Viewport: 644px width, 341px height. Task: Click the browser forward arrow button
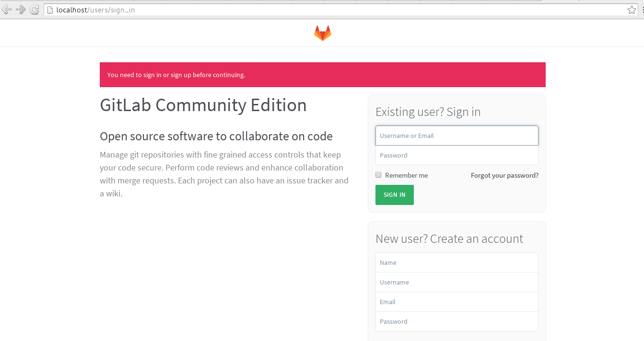[x=21, y=10]
